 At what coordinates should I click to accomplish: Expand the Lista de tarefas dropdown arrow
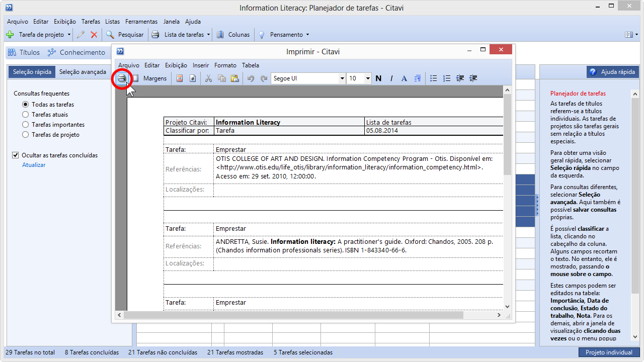(x=208, y=35)
